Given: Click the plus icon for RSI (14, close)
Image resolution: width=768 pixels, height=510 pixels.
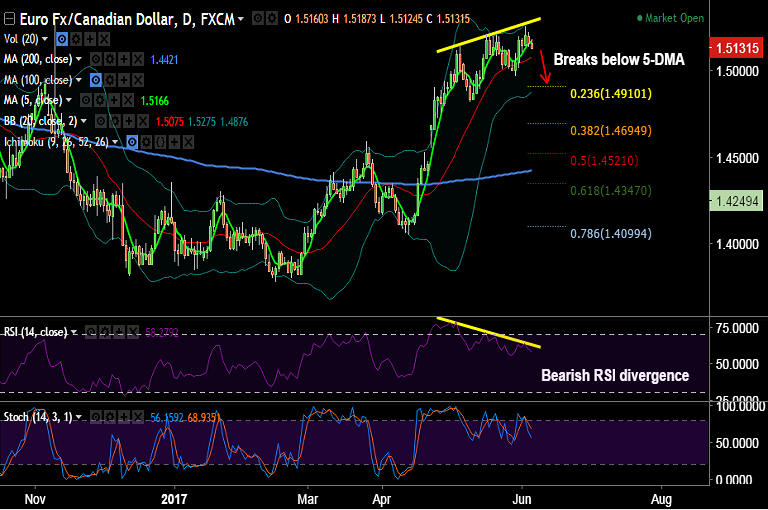Looking at the screenshot, I should pyautogui.click(x=120, y=333).
